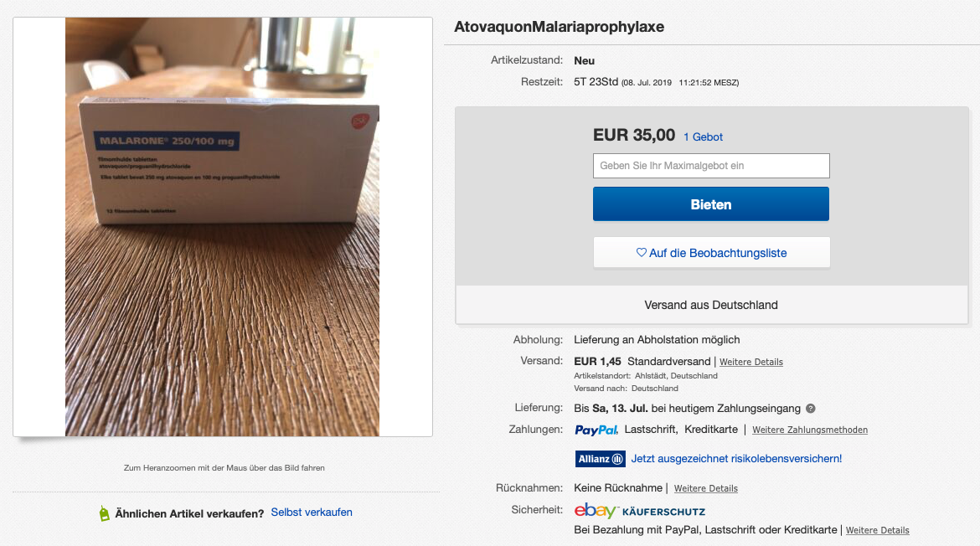This screenshot has height=546, width=980.
Task: Click the Bieten button
Action: point(710,204)
